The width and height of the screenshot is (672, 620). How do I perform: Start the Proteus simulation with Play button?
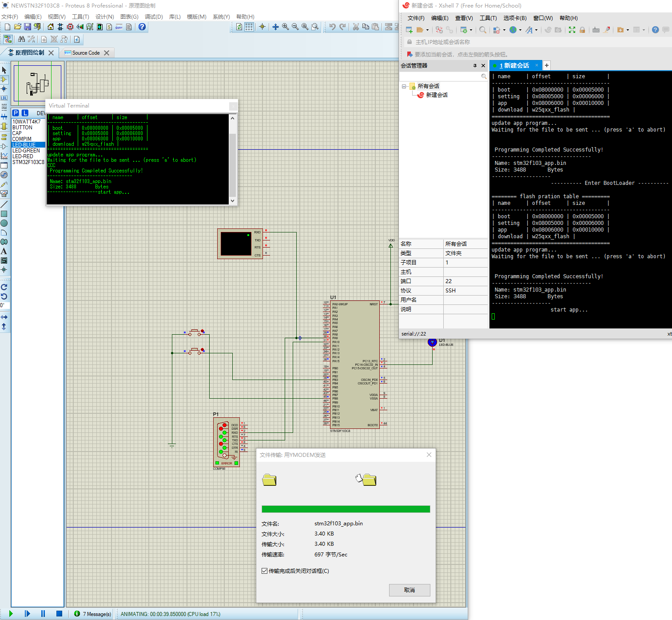pyautogui.click(x=11, y=614)
